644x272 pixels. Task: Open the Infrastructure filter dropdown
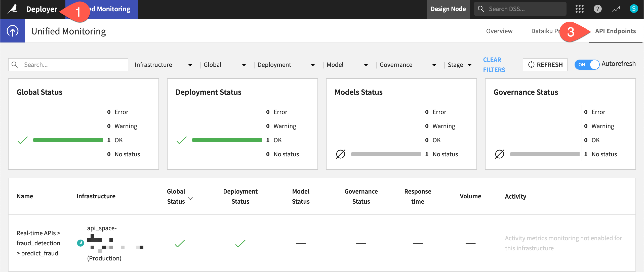(x=164, y=65)
